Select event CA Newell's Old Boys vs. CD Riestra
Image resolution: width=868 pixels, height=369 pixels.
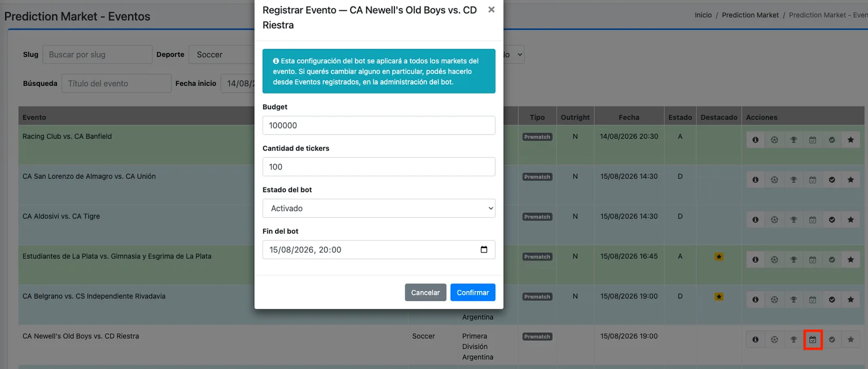[x=80, y=336]
